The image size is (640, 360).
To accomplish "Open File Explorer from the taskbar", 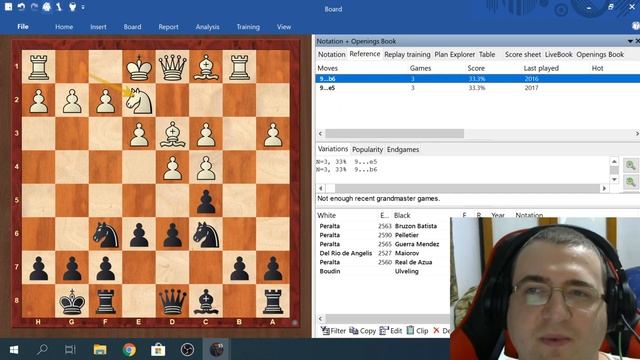I will tap(100, 350).
